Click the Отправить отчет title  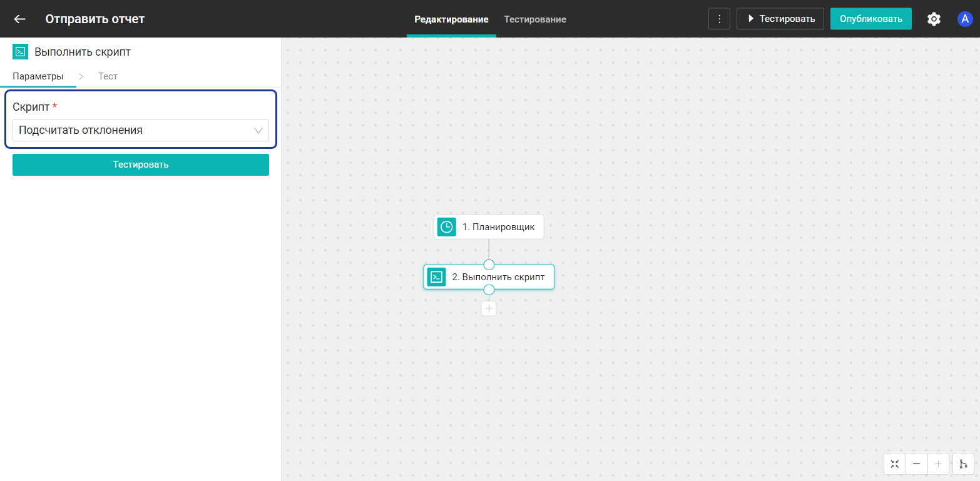[95, 19]
